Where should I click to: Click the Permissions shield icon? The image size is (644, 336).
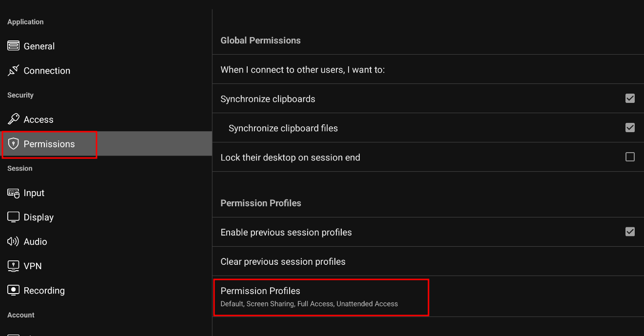13,144
